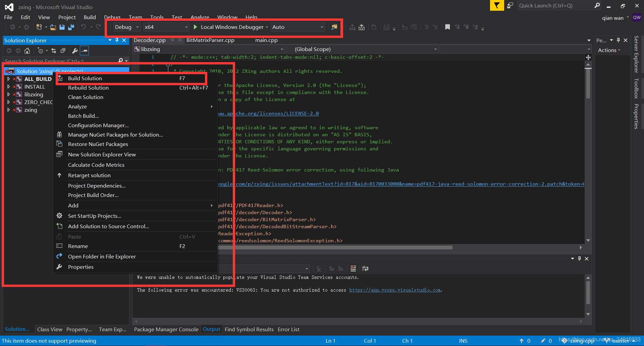Open the Analyze submenu in context menu
The height and width of the screenshot is (346, 644).
[136, 107]
